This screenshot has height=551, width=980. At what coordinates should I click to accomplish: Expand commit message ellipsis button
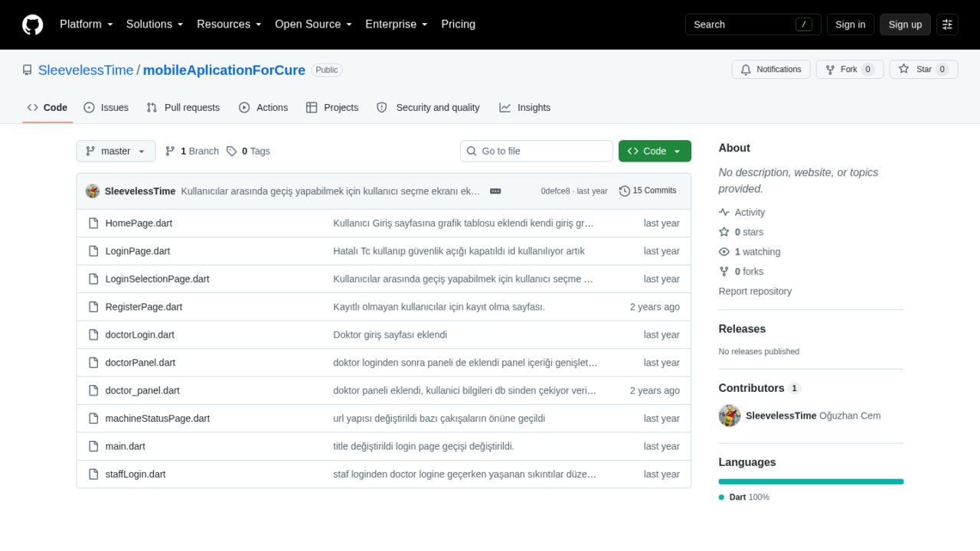tap(495, 191)
